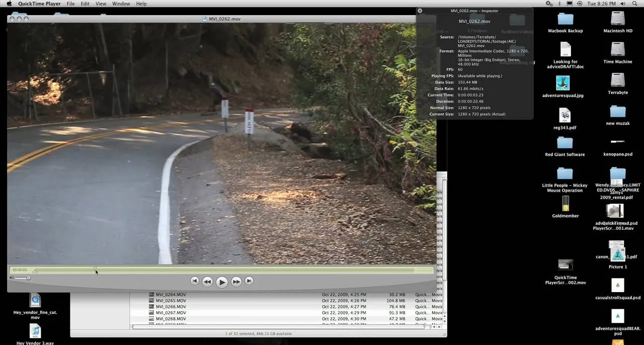Jump to the beginning of the movie
Image resolution: width=644 pixels, height=345 pixels.
pos(195,281)
